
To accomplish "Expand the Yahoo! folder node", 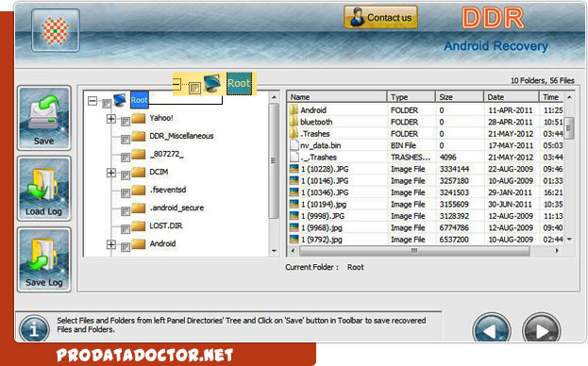I will (111, 119).
